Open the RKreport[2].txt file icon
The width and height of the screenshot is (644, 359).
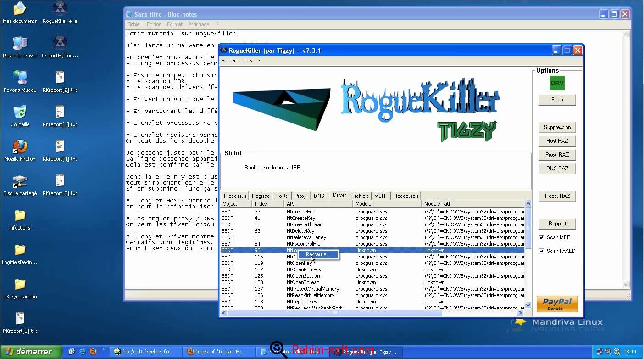[60, 79]
